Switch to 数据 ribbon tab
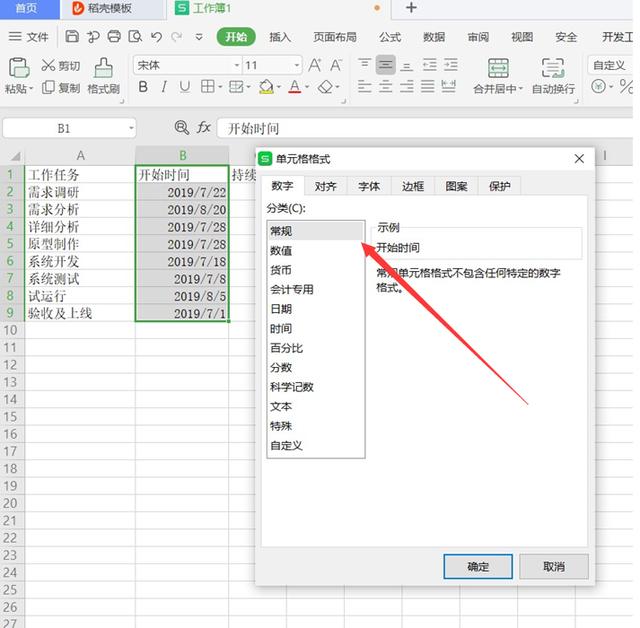The image size is (640, 628). click(433, 37)
